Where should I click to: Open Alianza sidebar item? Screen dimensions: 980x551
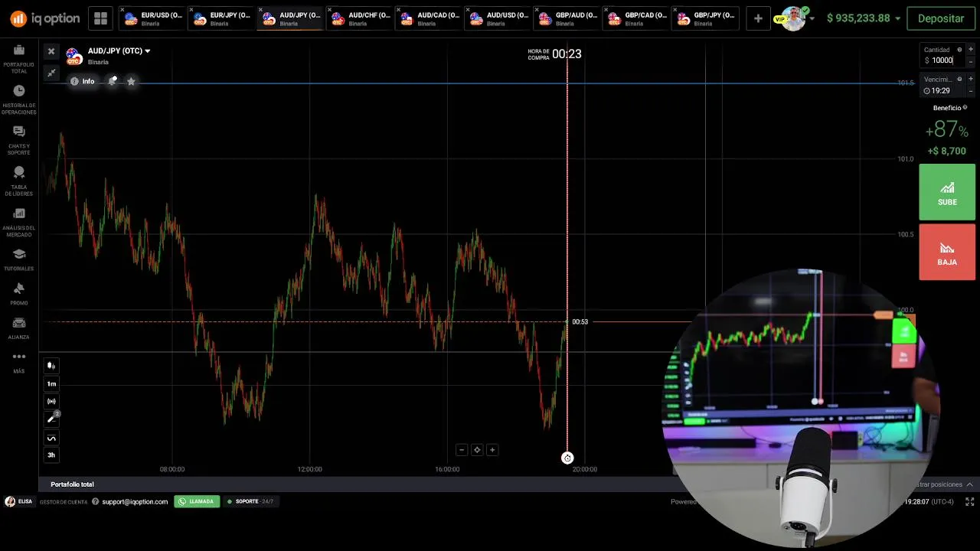point(19,328)
